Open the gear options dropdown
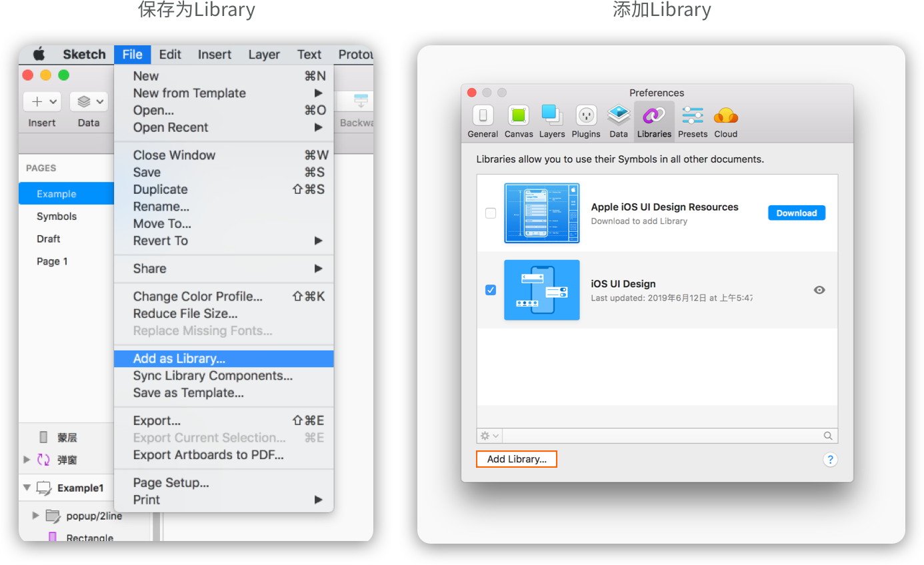Viewport: 924px width, 565px height. [x=490, y=436]
